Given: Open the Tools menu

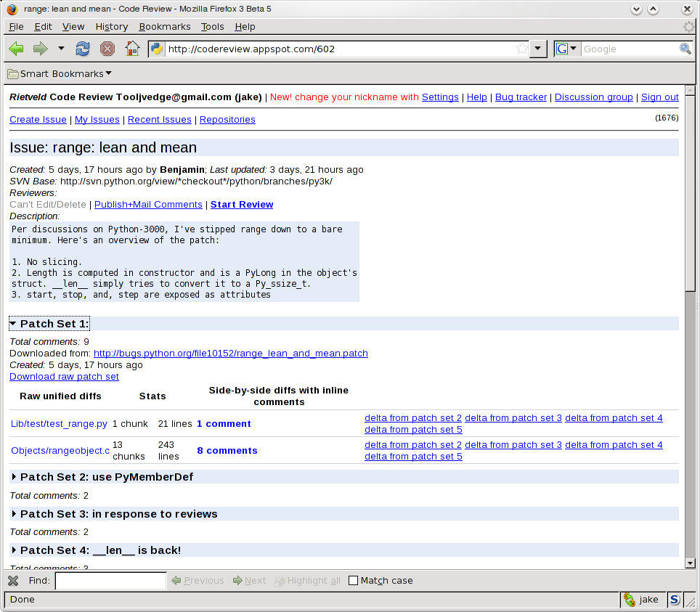Looking at the screenshot, I should click(x=213, y=26).
